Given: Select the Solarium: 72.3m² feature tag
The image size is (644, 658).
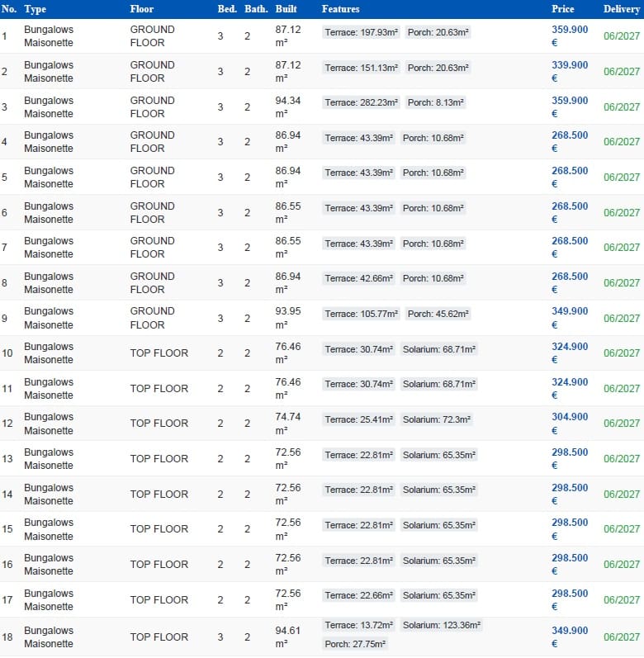Looking at the screenshot, I should [437, 419].
